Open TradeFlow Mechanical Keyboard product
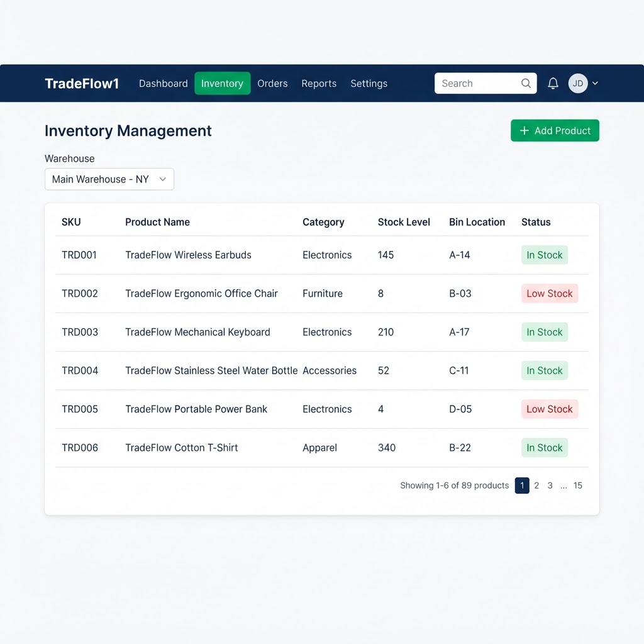The image size is (644, 644). tap(197, 332)
